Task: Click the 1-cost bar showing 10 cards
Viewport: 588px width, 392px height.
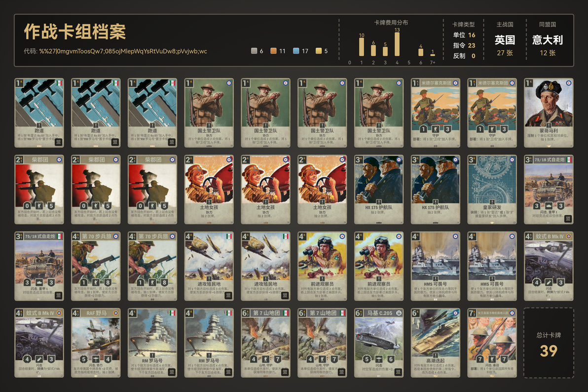Action: click(x=362, y=47)
